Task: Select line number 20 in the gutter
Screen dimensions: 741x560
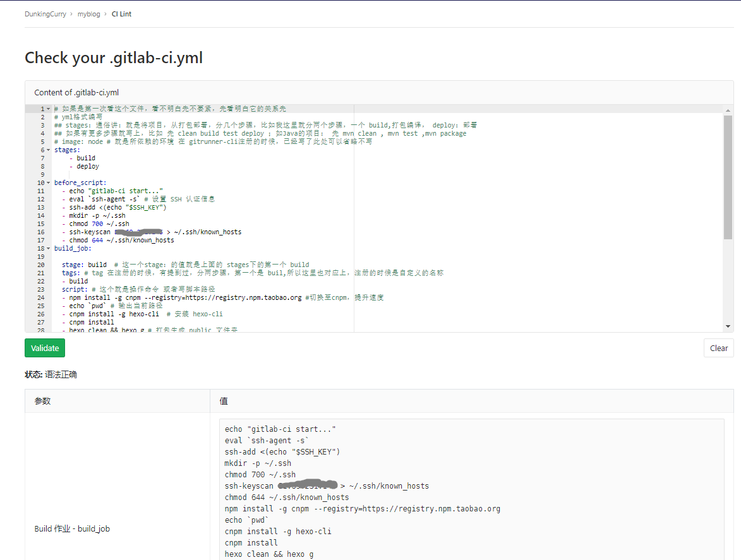Action: tap(40, 265)
